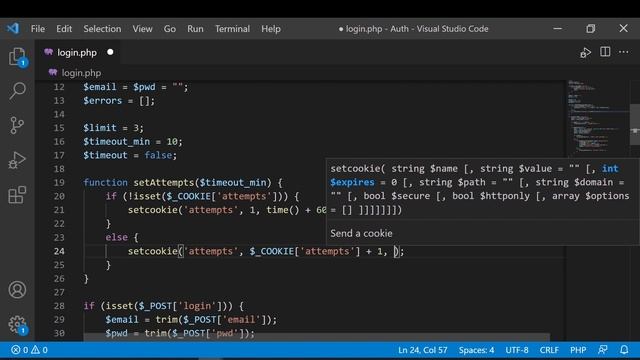Open the View menu
640x360 pixels.
pos(142,29)
